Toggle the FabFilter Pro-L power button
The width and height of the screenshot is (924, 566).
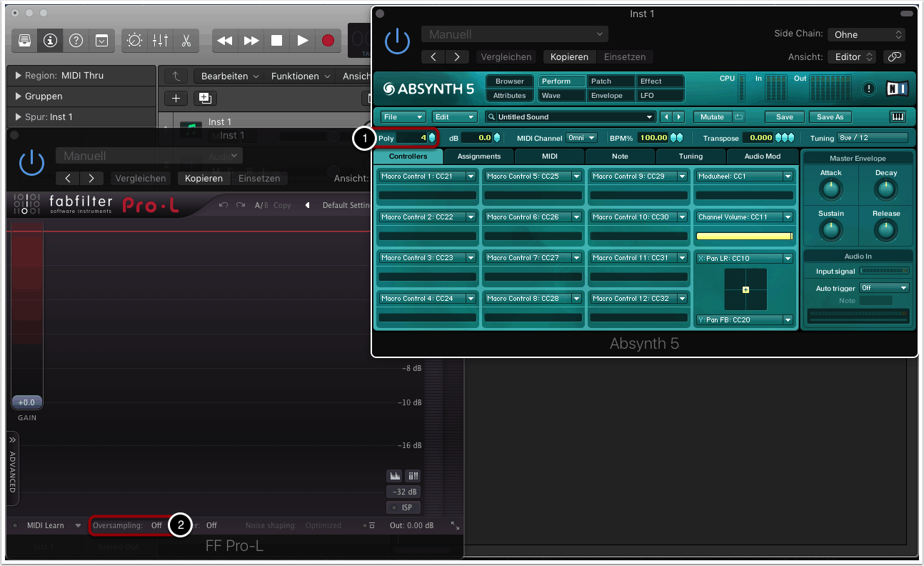pos(31,163)
